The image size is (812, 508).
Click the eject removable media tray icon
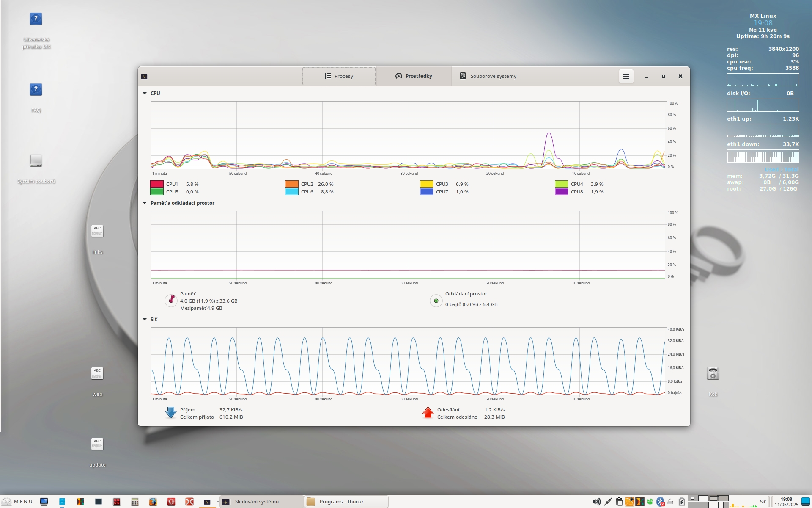pos(671,502)
